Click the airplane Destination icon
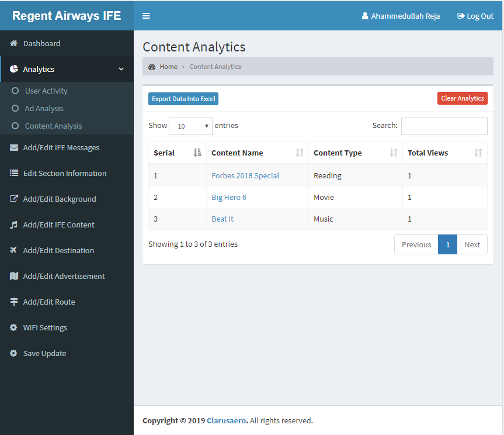This screenshot has width=504, height=435. (14, 250)
